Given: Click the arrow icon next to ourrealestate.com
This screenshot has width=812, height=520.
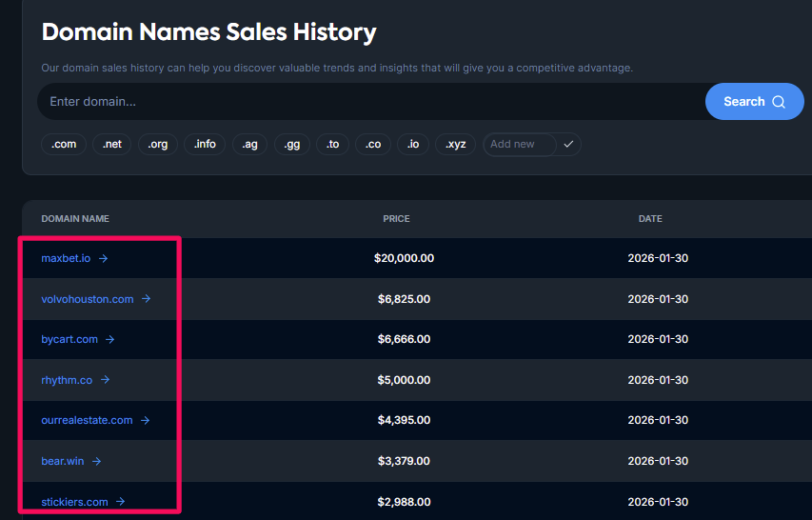Looking at the screenshot, I should click(146, 420).
